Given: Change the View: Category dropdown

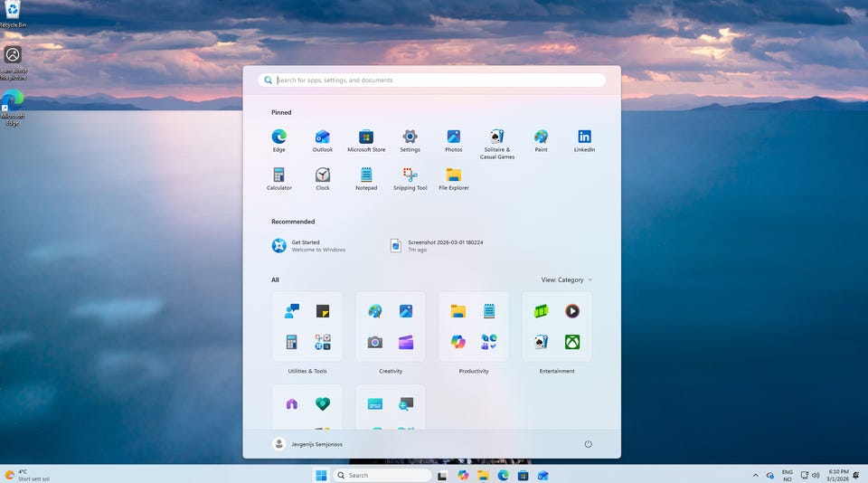Looking at the screenshot, I should (x=566, y=279).
